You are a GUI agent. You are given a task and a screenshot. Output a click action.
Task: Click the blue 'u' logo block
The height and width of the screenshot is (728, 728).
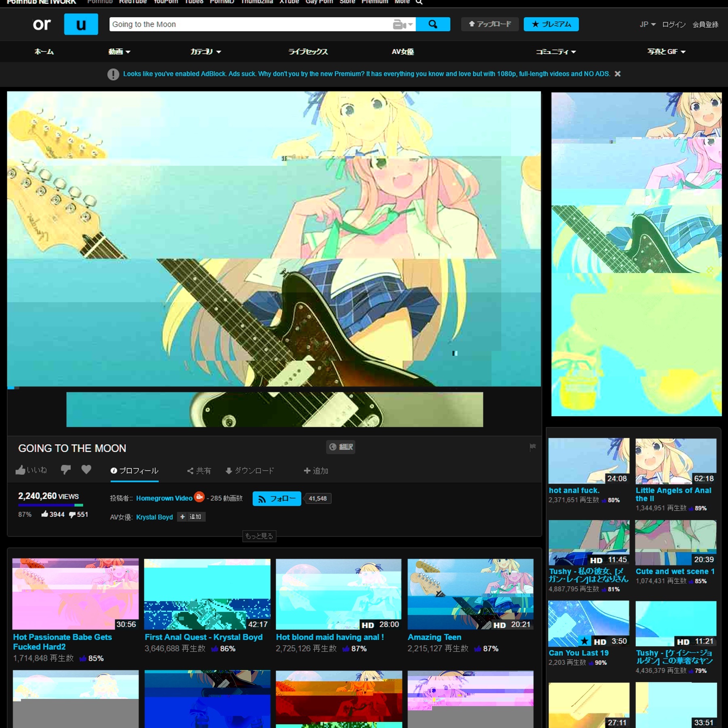point(81,24)
